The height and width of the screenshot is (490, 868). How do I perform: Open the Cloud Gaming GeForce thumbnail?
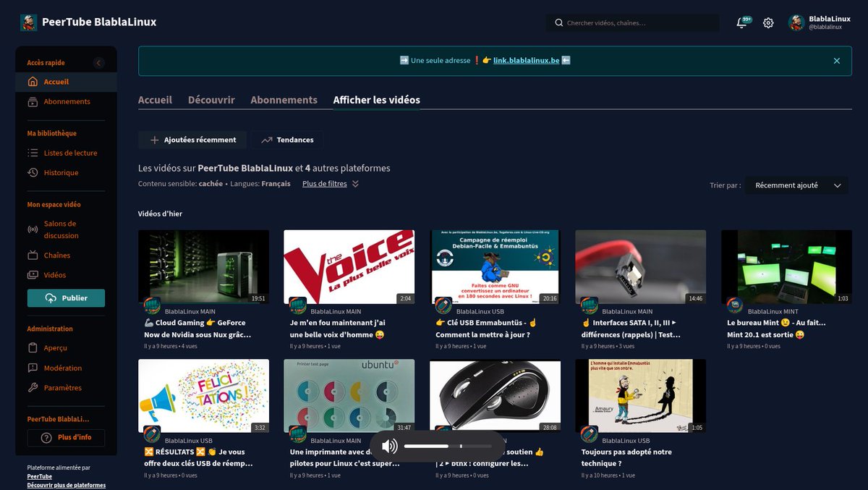pos(203,267)
